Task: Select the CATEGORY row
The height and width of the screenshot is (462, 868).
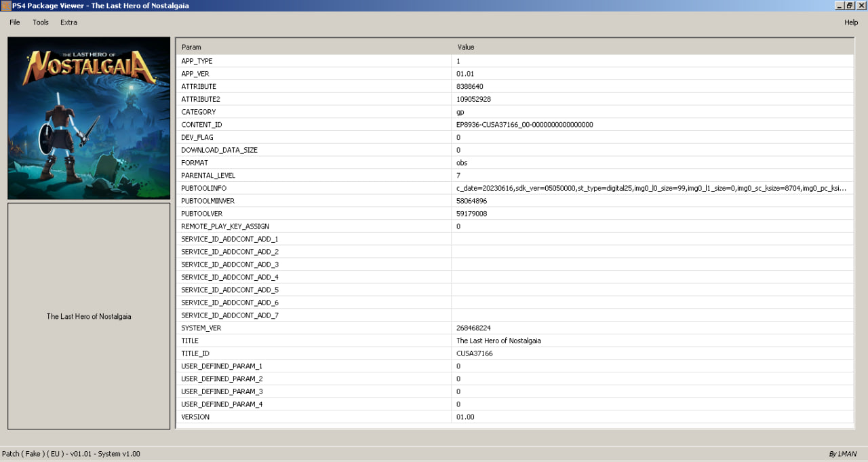Action: coord(515,112)
